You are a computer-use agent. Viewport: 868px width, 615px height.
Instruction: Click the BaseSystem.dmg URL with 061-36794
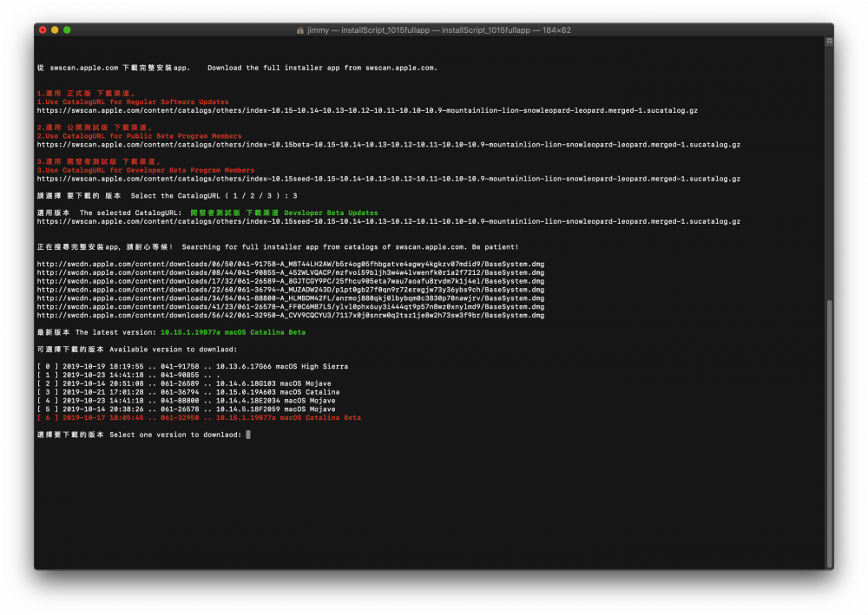[291, 290]
